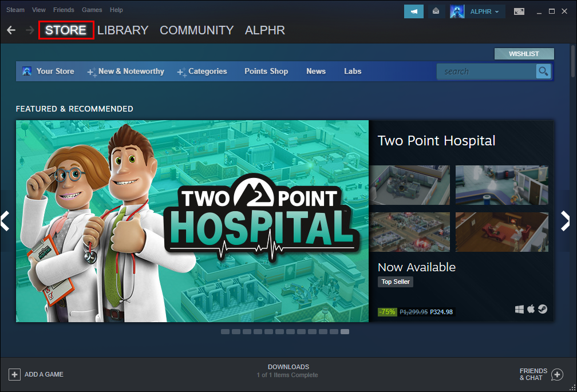This screenshot has width=577, height=392.
Task: Open the Help menu
Action: (116, 10)
